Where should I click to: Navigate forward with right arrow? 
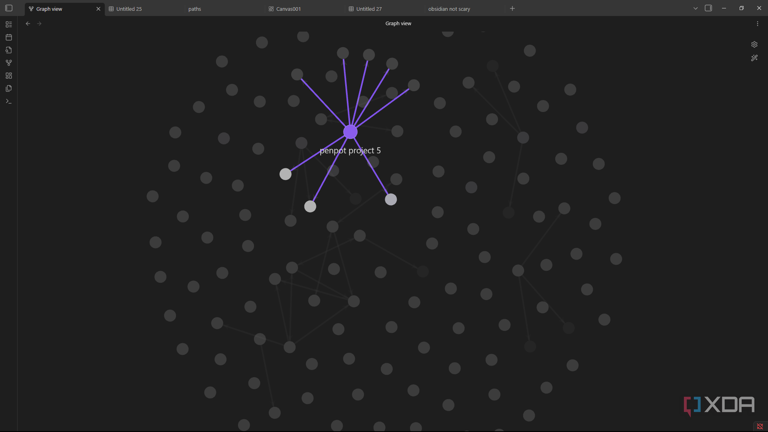39,23
